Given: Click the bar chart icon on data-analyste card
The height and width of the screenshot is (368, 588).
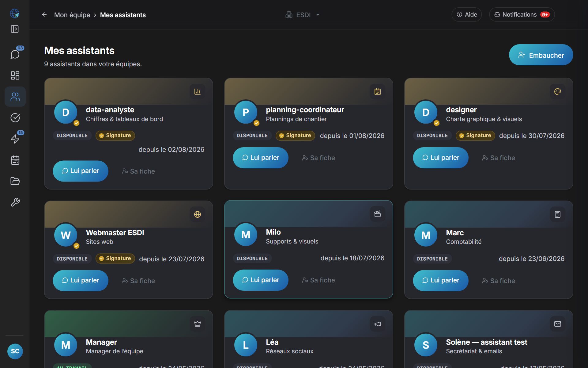Looking at the screenshot, I should pos(198,91).
